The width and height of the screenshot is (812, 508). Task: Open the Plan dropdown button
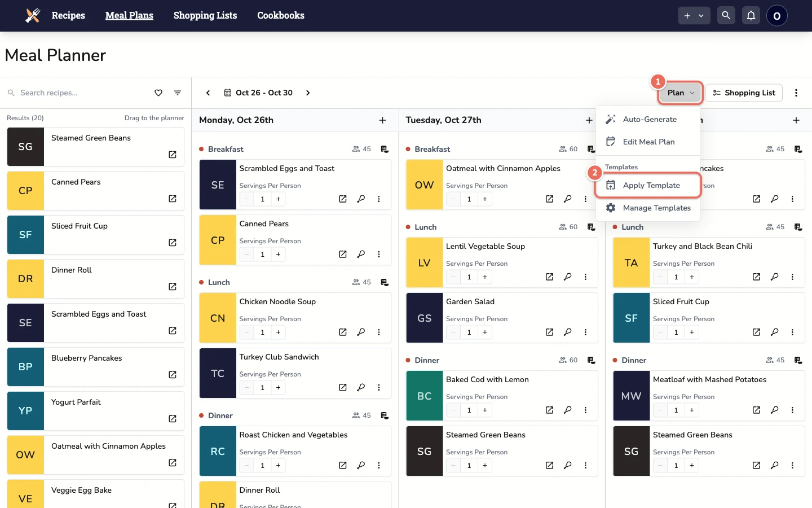681,93
